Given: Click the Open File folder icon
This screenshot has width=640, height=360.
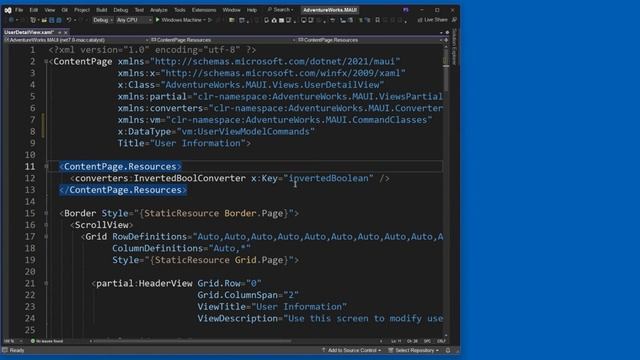Looking at the screenshot, I should (x=44, y=20).
